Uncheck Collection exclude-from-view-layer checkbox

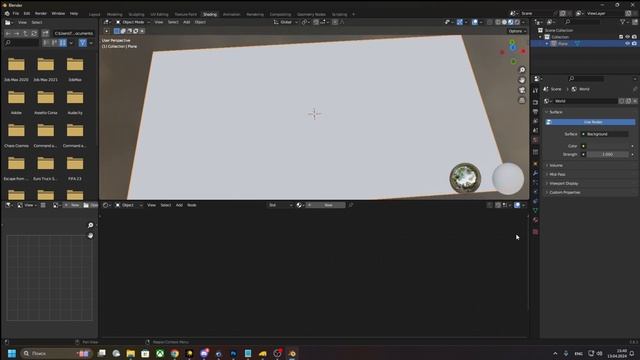[x=621, y=37]
